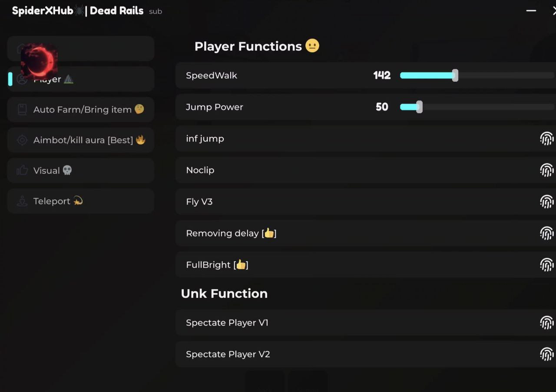This screenshot has height=392, width=556.
Task: Click the target icon beside Aimbot/kill aura
Action: (x=22, y=140)
